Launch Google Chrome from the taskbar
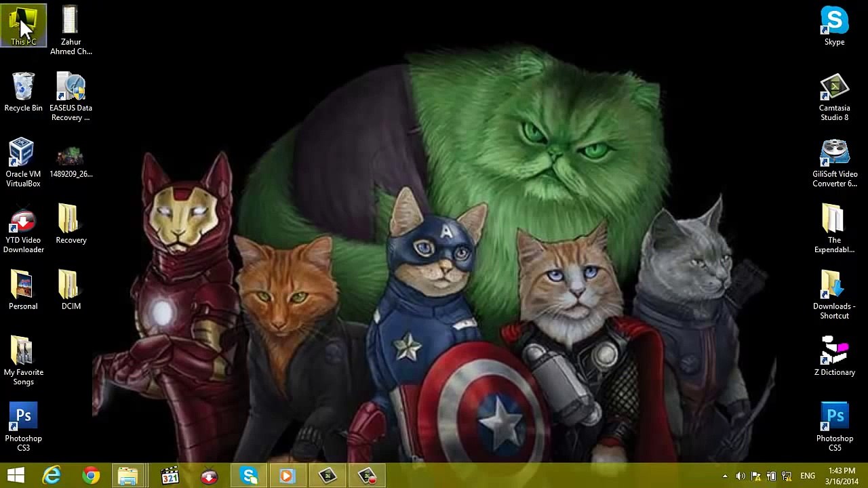This screenshot has width=868, height=488. tap(90, 476)
